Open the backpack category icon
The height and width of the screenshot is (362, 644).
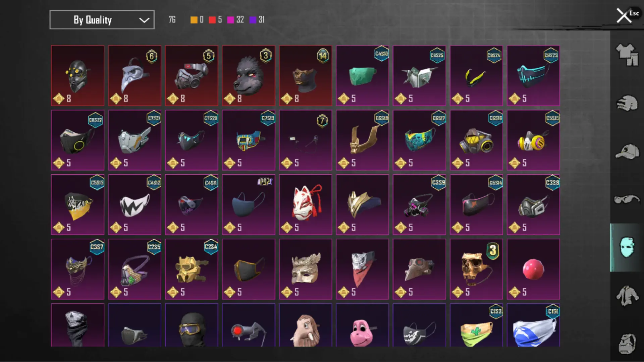(x=627, y=344)
